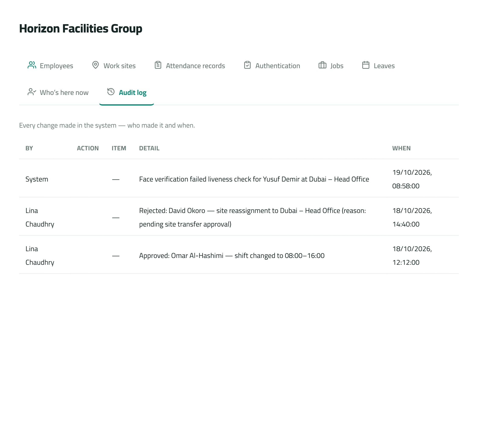Click the item dash in 12:12:00 row
This screenshot has height=448, width=478.
point(116,256)
